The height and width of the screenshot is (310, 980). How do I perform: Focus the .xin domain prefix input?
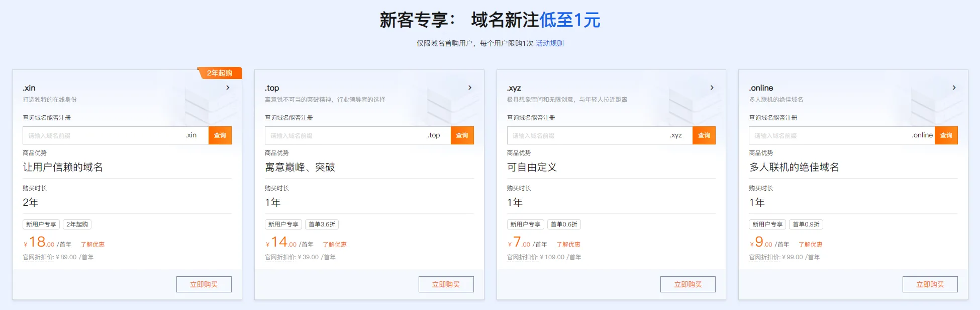pyautogui.click(x=116, y=135)
